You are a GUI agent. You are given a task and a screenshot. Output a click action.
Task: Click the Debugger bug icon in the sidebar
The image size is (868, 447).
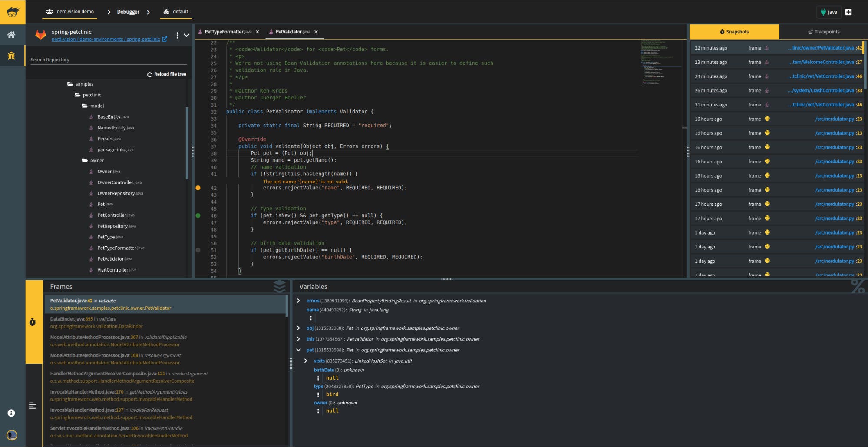pyautogui.click(x=12, y=56)
